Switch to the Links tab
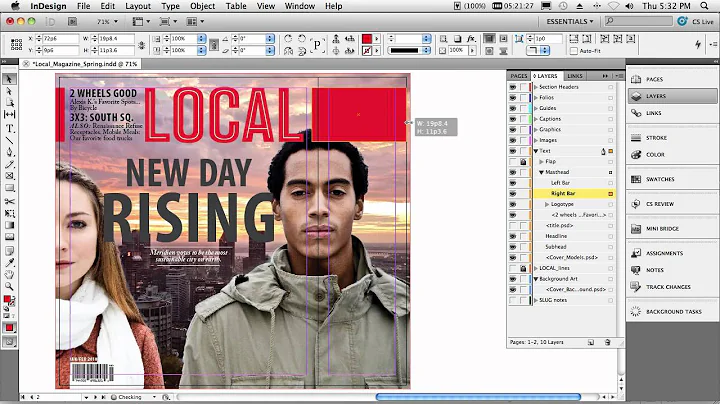The image size is (720, 404). [x=574, y=76]
